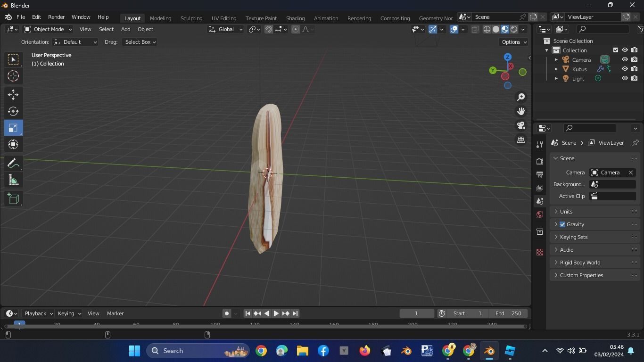Viewport: 644px width, 362px height.
Task: Open the Render properties tab
Action: pyautogui.click(x=540, y=161)
